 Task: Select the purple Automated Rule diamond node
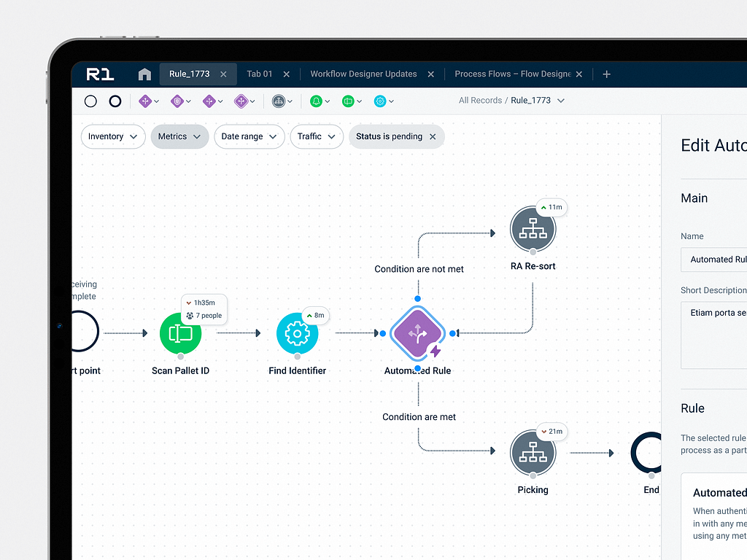417,332
